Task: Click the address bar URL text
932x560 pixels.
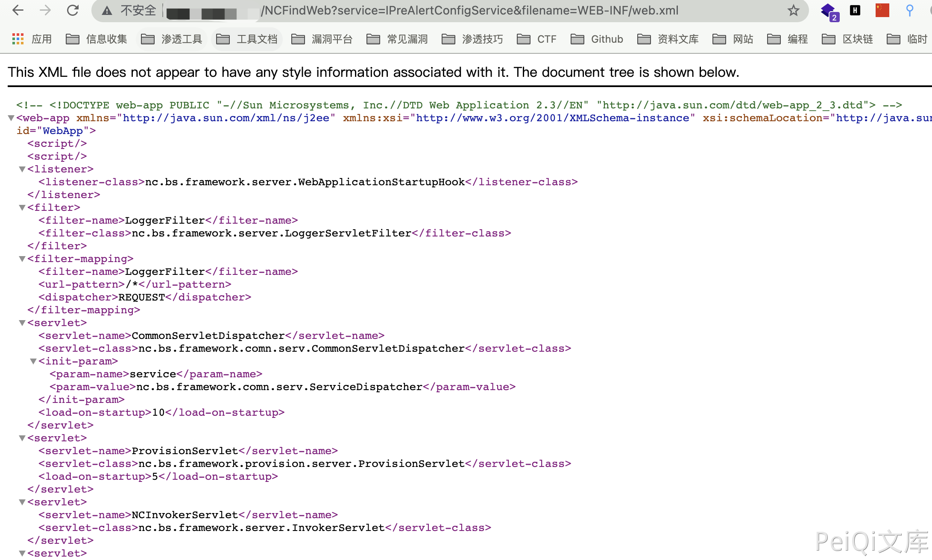Action: click(470, 11)
